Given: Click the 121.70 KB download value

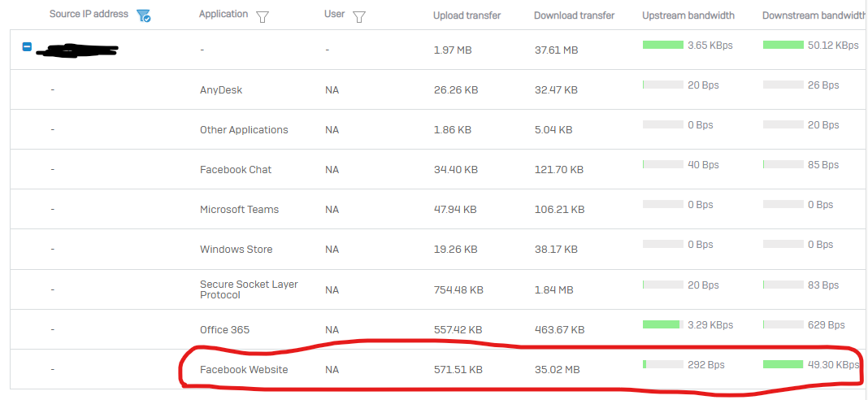Looking at the screenshot, I should tap(559, 170).
